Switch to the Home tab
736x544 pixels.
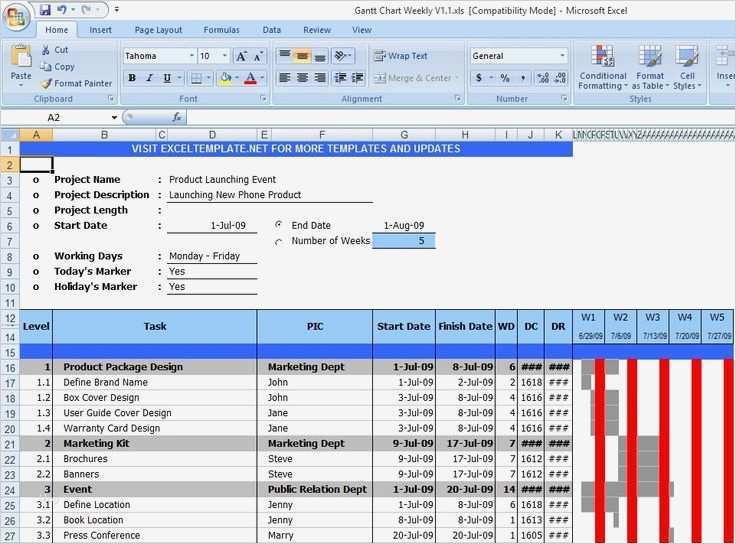(x=57, y=30)
